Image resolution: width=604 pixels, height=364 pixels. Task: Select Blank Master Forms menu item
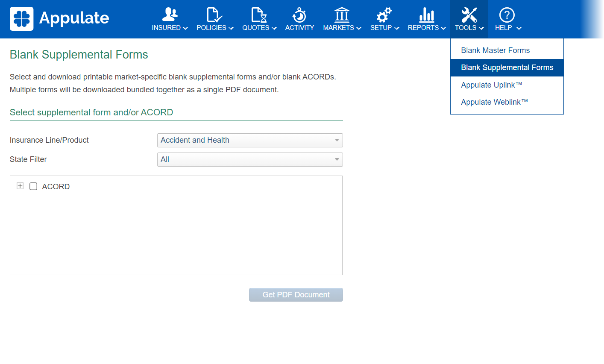tap(495, 50)
